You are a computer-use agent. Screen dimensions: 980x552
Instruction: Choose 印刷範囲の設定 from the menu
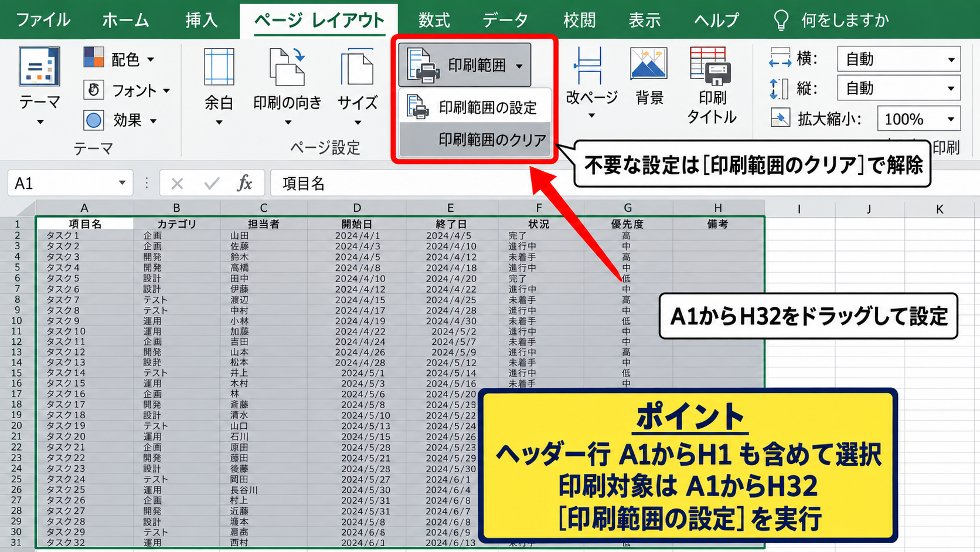pyautogui.click(x=475, y=107)
